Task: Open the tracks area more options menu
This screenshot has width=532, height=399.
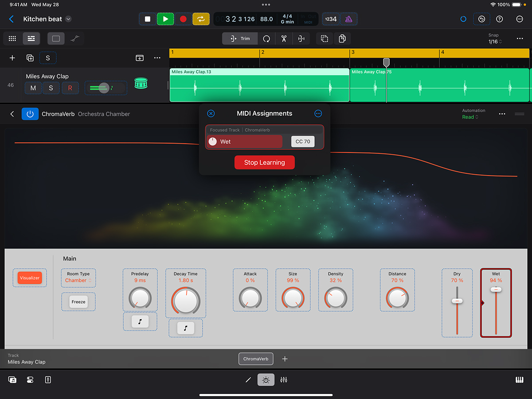Action: (x=520, y=39)
